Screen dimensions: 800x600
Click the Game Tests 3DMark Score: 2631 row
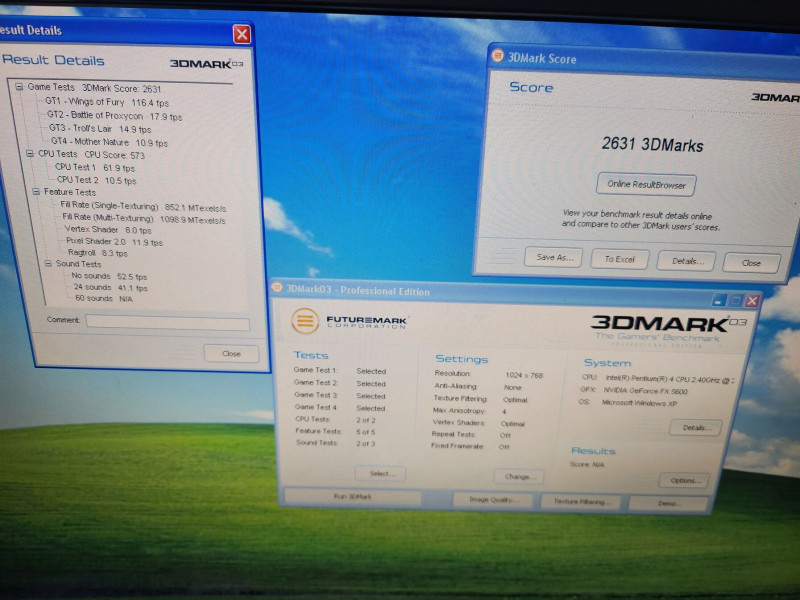[x=94, y=88]
